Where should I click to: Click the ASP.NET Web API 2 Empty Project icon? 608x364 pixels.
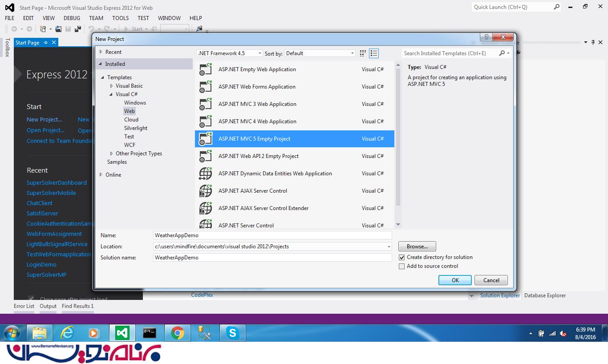coord(205,156)
